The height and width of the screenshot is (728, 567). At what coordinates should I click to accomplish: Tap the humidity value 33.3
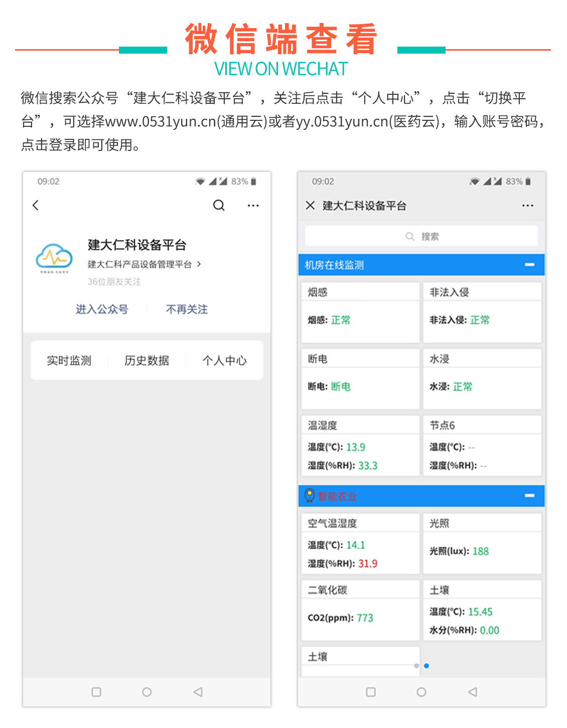pyautogui.click(x=368, y=466)
